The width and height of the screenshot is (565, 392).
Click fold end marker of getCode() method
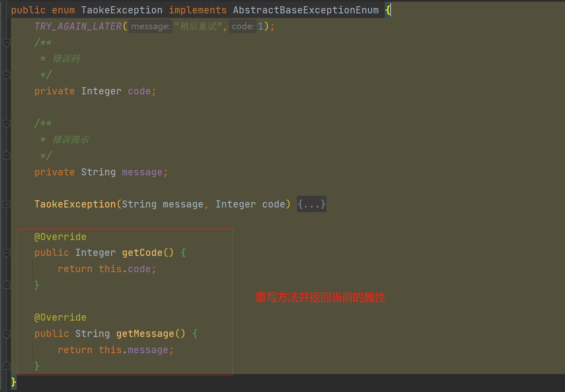(6, 285)
